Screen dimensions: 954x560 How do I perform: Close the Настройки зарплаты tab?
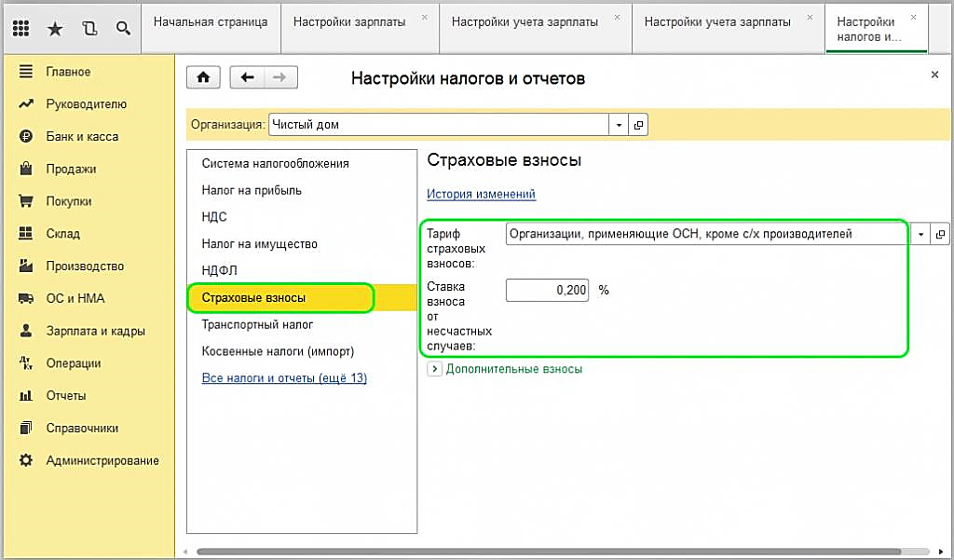pos(425,18)
